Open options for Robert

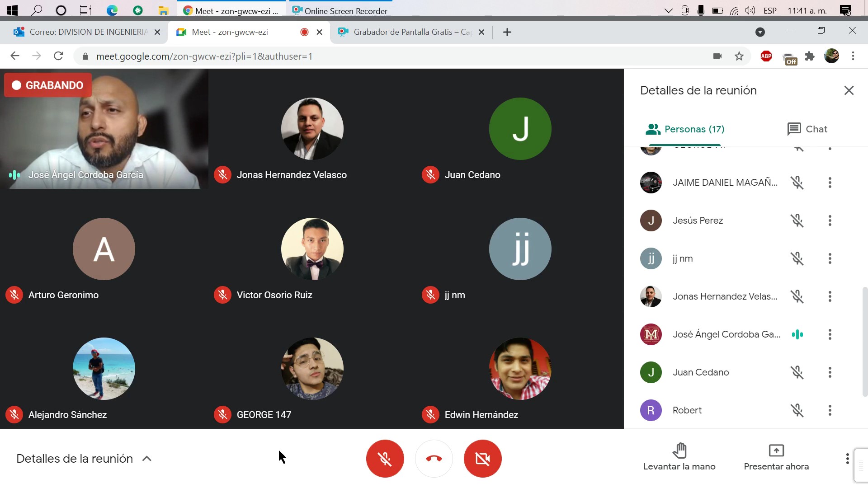coord(830,410)
